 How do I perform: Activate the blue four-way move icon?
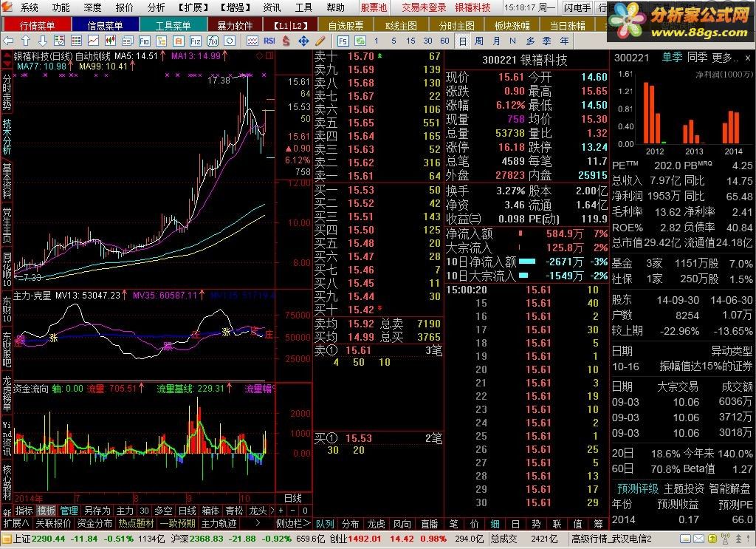[303, 41]
